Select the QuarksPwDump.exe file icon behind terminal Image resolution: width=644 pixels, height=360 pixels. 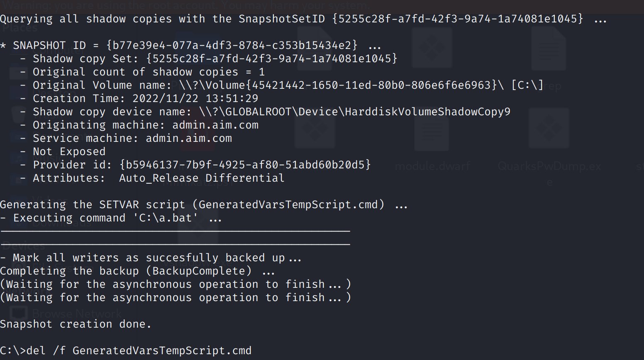coord(549,129)
